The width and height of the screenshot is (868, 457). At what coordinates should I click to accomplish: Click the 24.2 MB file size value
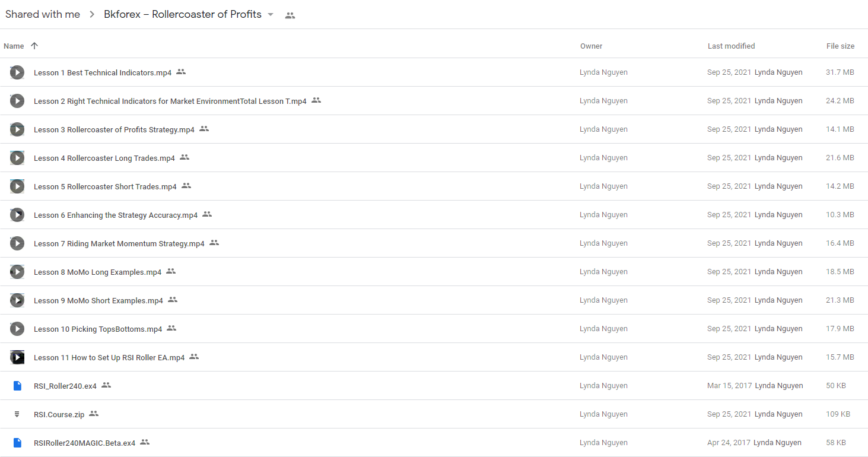pos(840,101)
